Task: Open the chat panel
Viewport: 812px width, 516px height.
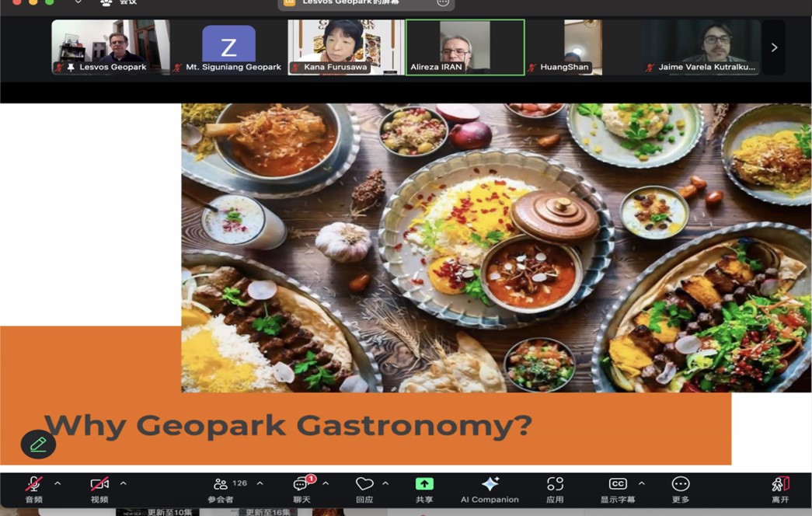Action: pos(301,484)
